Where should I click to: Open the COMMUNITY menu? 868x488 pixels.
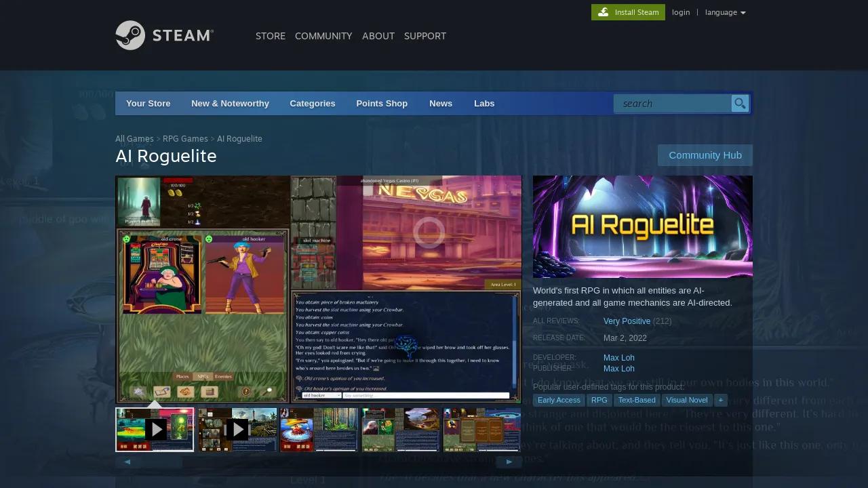tap(323, 36)
